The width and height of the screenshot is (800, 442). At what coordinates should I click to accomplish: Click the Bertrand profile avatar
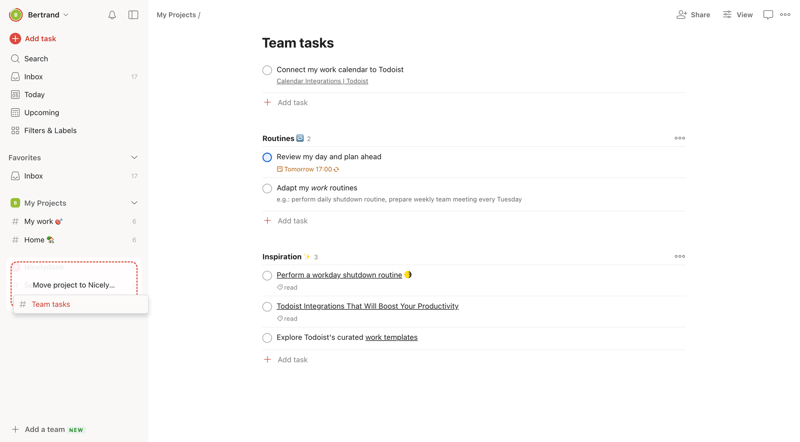tap(16, 15)
